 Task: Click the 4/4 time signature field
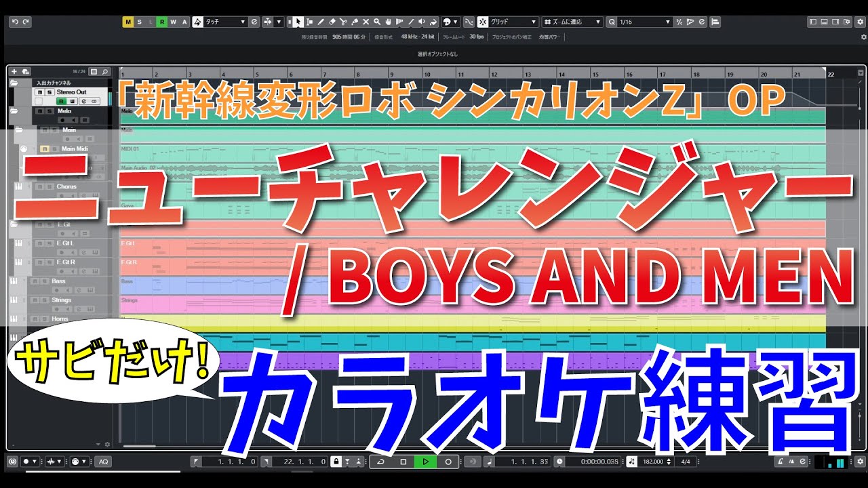(686, 462)
